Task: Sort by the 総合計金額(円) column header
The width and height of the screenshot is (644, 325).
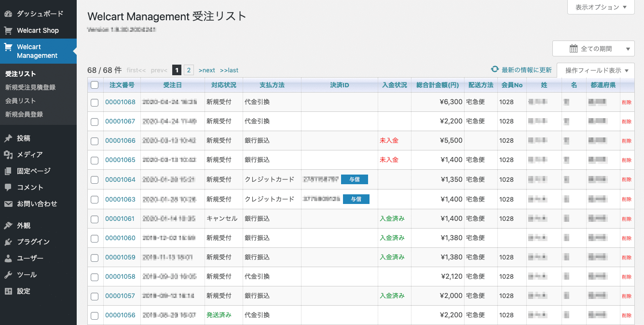Action: coord(438,85)
